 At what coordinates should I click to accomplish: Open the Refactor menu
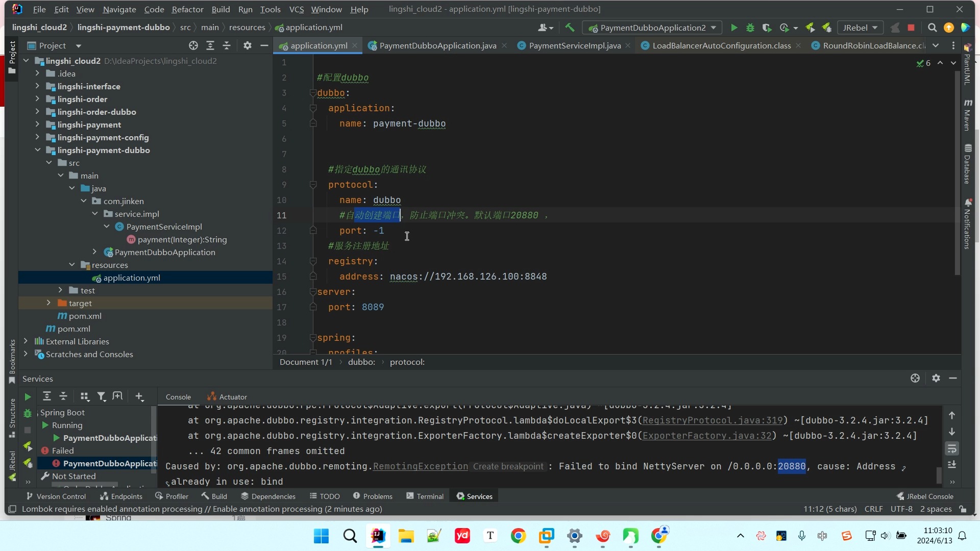(x=187, y=9)
